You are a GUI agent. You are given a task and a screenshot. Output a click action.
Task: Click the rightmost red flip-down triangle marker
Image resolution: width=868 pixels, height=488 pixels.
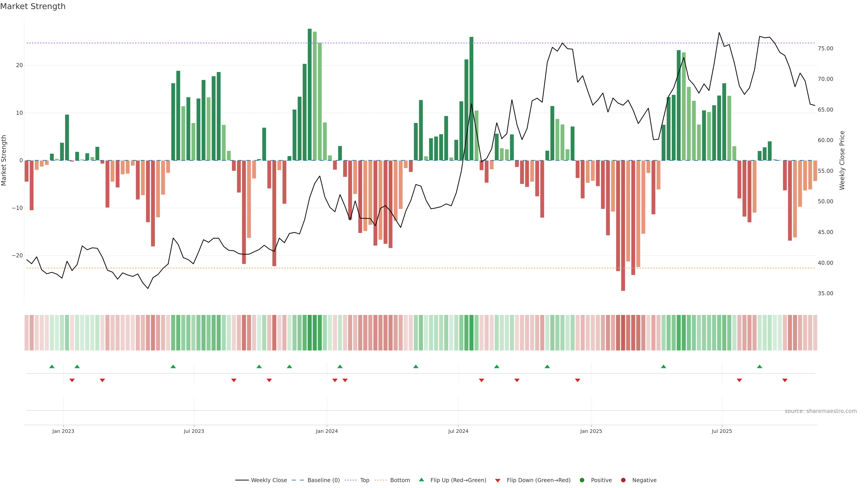pos(785,380)
